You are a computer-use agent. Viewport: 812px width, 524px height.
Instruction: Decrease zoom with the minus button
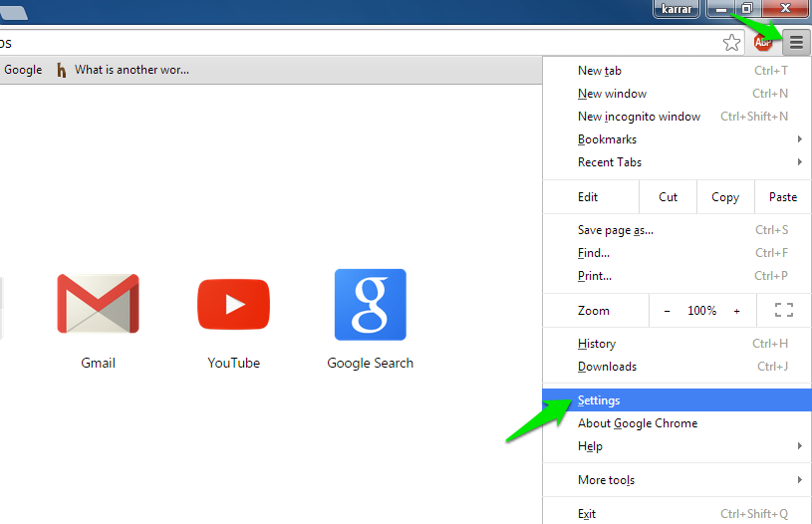pyautogui.click(x=667, y=311)
